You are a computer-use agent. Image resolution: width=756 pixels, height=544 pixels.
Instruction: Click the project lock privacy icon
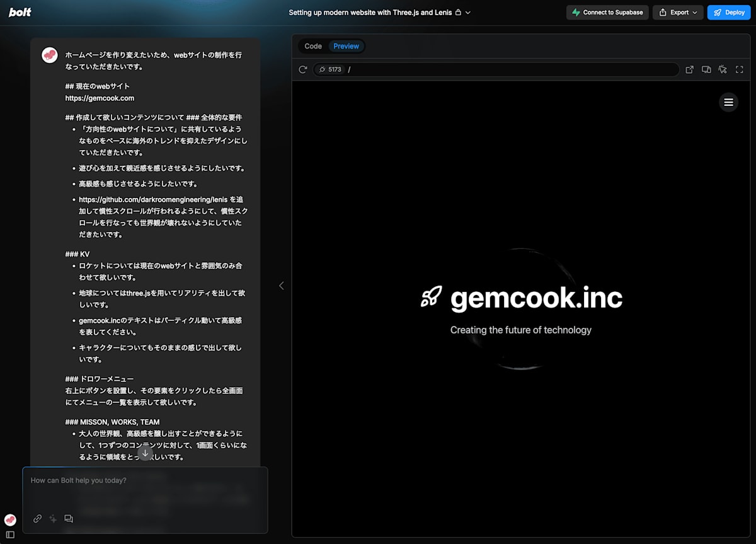pyautogui.click(x=458, y=12)
